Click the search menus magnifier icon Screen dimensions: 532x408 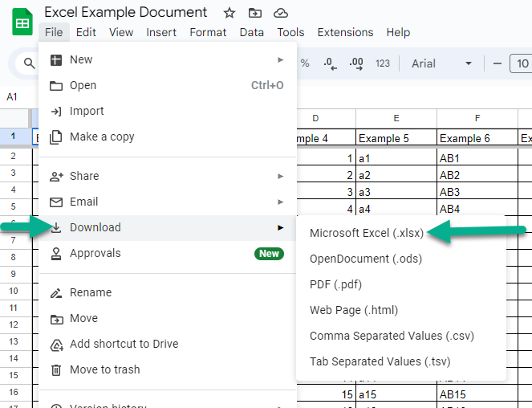tap(29, 63)
